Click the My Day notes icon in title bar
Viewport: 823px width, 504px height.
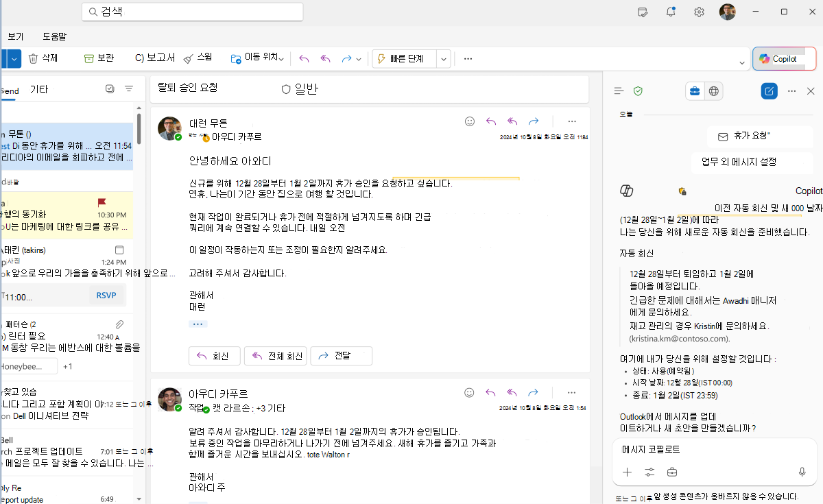[x=643, y=12]
